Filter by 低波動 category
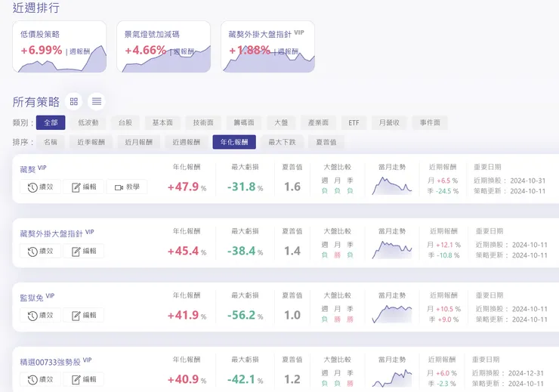This screenshot has width=559, height=392. tap(88, 122)
